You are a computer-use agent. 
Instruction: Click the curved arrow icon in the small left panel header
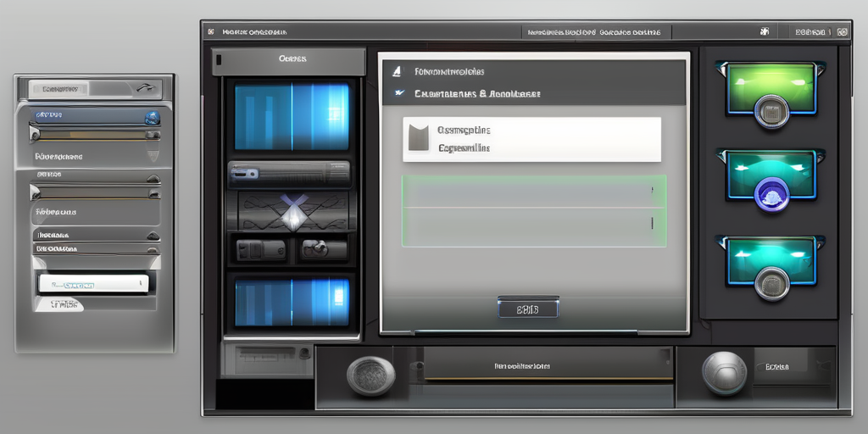[x=144, y=87]
